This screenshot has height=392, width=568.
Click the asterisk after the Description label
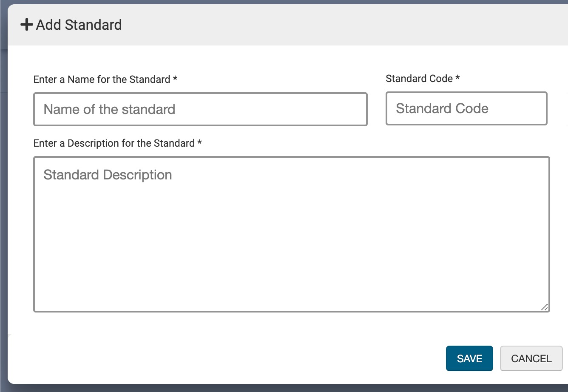199,143
